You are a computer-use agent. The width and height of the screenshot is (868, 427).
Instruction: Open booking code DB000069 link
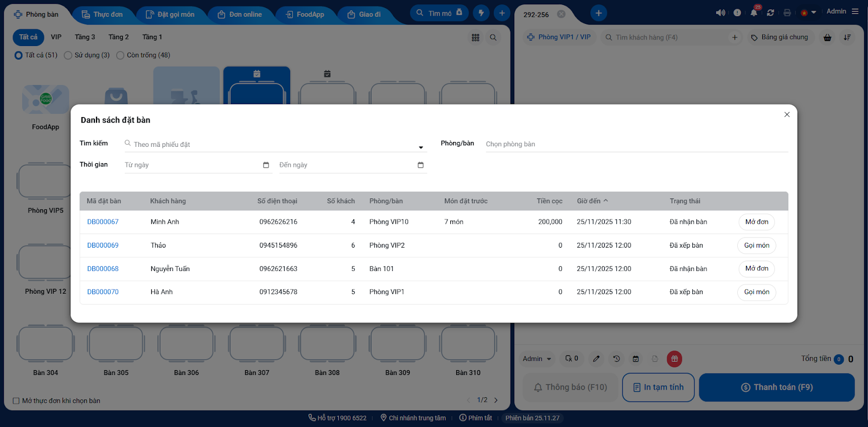103,245
